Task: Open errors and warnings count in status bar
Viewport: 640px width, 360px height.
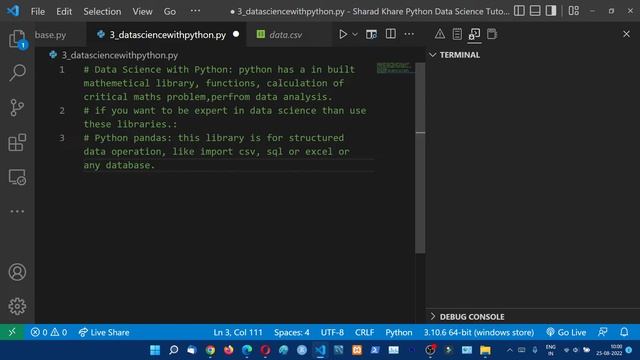Action: pyautogui.click(x=49, y=332)
